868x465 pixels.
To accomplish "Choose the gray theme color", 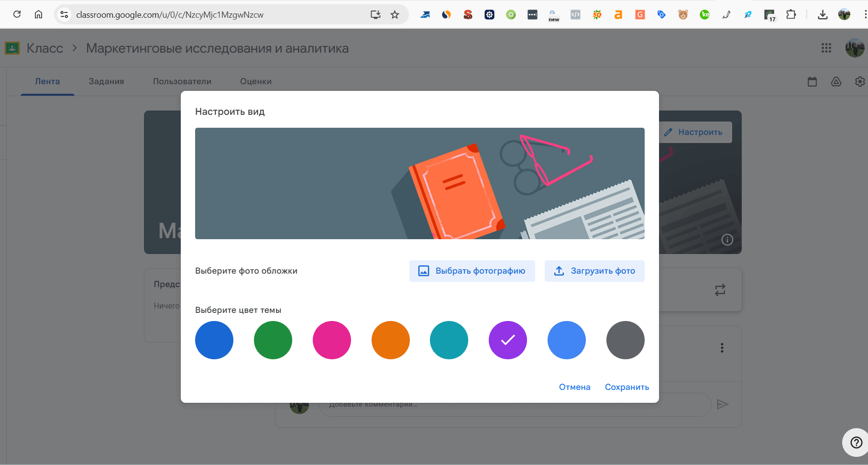I will tap(625, 340).
